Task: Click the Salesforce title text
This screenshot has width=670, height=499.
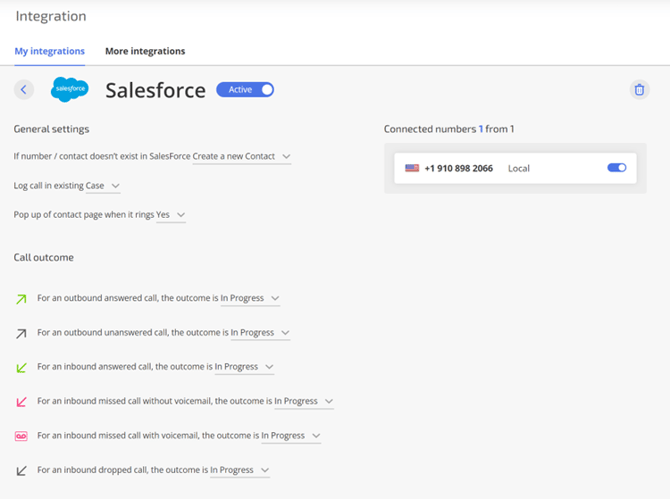Action: tap(156, 90)
